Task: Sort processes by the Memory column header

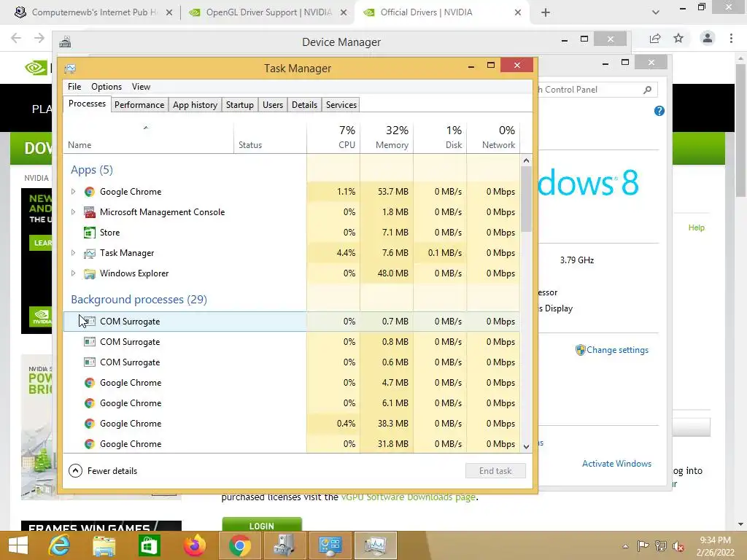Action: point(387,137)
